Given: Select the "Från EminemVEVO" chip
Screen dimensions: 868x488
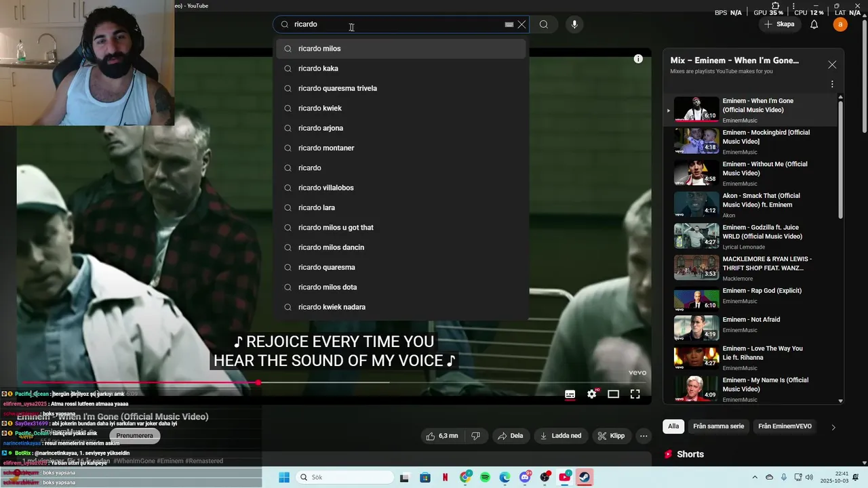Looking at the screenshot, I should click(785, 426).
